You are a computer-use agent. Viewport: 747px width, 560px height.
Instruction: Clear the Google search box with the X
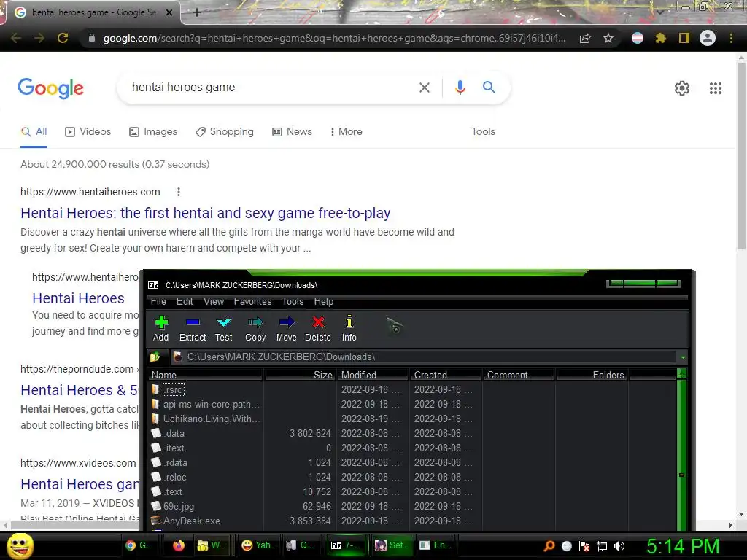(425, 87)
